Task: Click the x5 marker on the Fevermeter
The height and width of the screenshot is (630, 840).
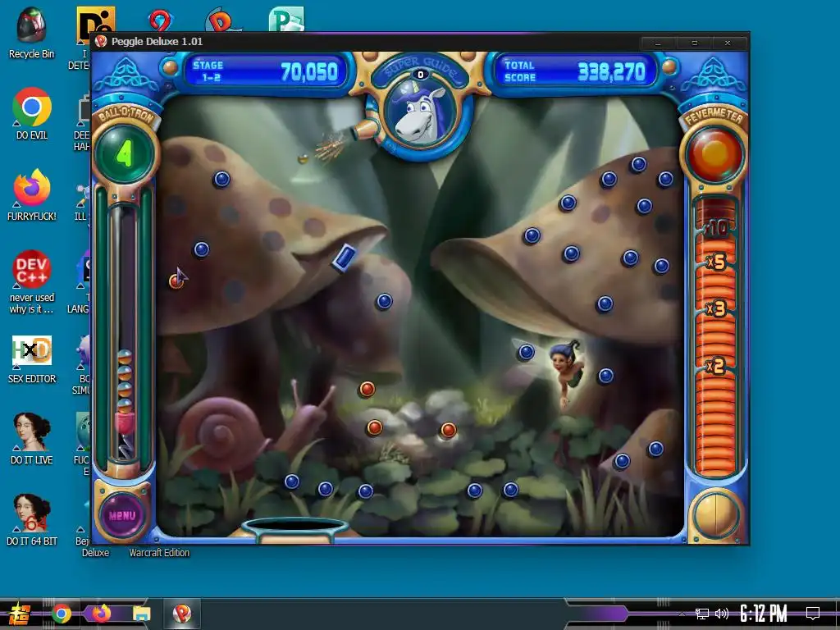Action: (x=715, y=262)
